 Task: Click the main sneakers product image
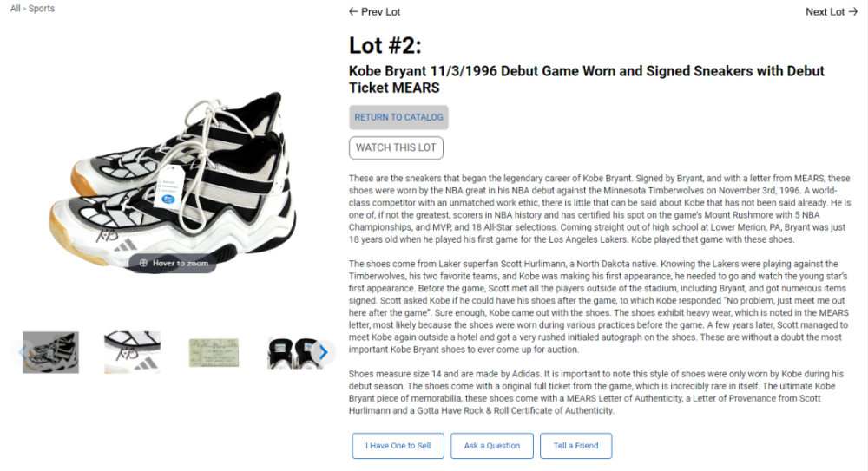click(x=173, y=180)
